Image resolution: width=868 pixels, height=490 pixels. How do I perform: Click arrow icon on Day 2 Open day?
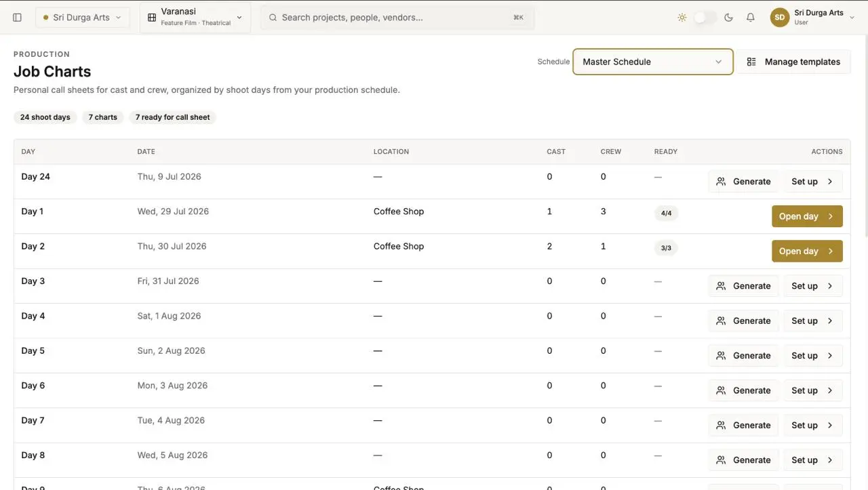coord(831,251)
